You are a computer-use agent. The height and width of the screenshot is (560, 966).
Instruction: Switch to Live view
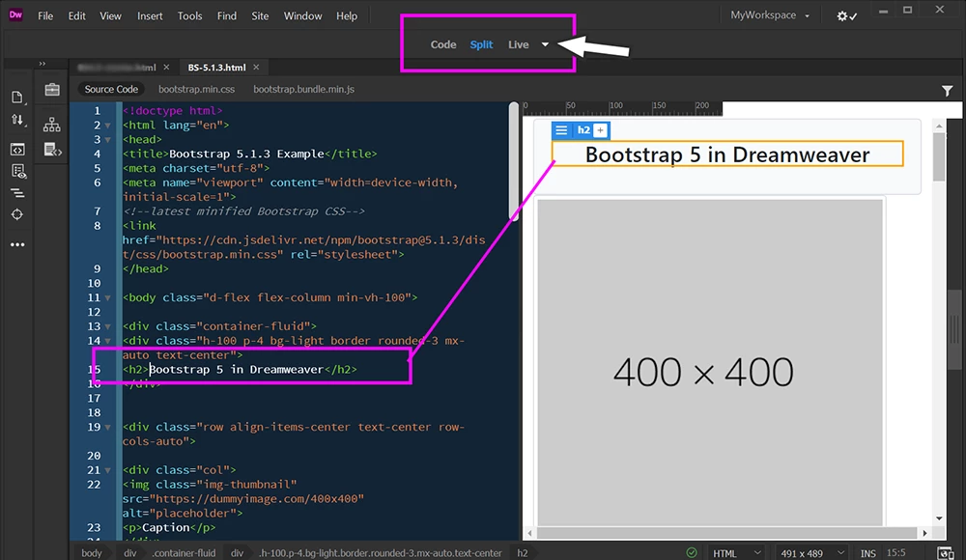coord(518,44)
